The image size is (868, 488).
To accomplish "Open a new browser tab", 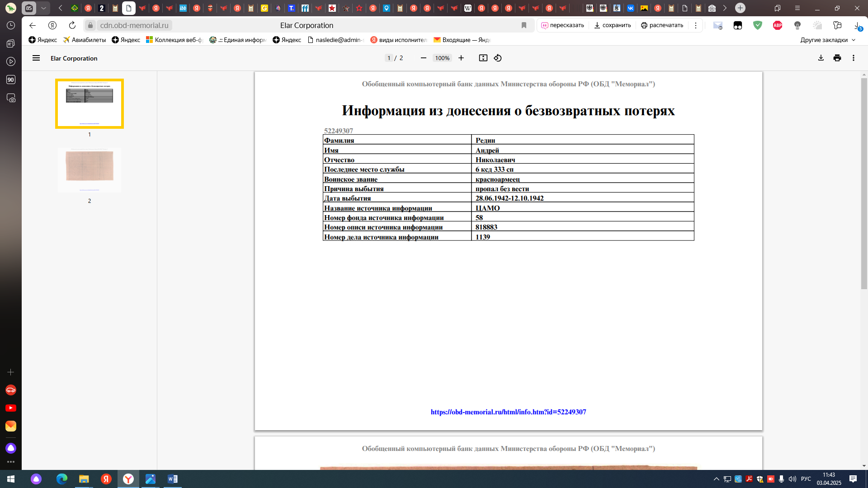I will pyautogui.click(x=740, y=8).
